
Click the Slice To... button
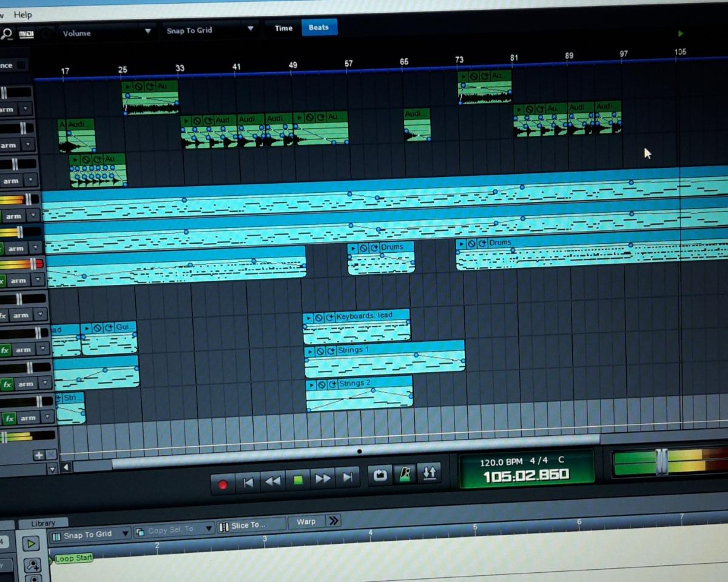coord(249,525)
